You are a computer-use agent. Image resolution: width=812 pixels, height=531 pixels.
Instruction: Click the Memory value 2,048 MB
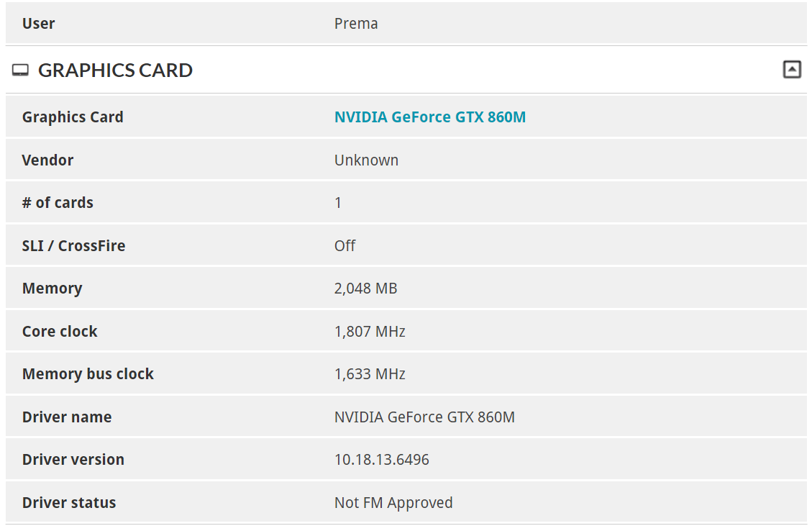point(365,289)
